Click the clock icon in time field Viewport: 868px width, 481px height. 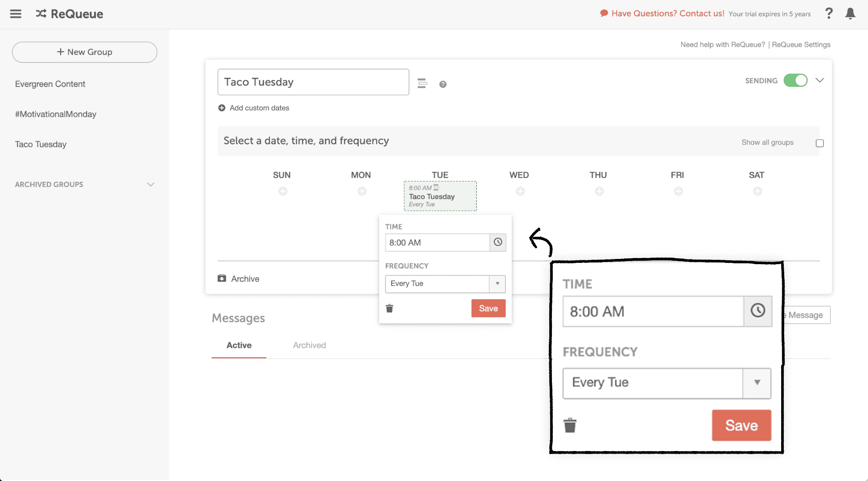(x=498, y=242)
